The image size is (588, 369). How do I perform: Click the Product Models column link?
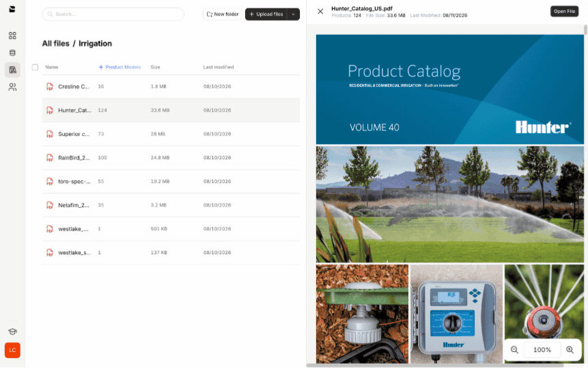(x=120, y=67)
